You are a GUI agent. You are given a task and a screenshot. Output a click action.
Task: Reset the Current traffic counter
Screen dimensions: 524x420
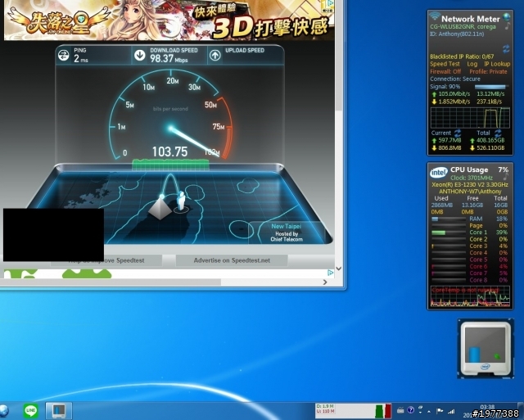tap(458, 133)
